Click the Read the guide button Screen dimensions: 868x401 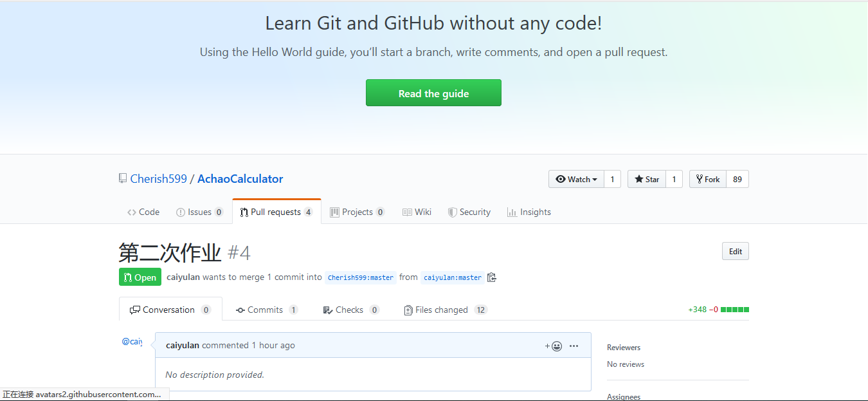tap(433, 93)
